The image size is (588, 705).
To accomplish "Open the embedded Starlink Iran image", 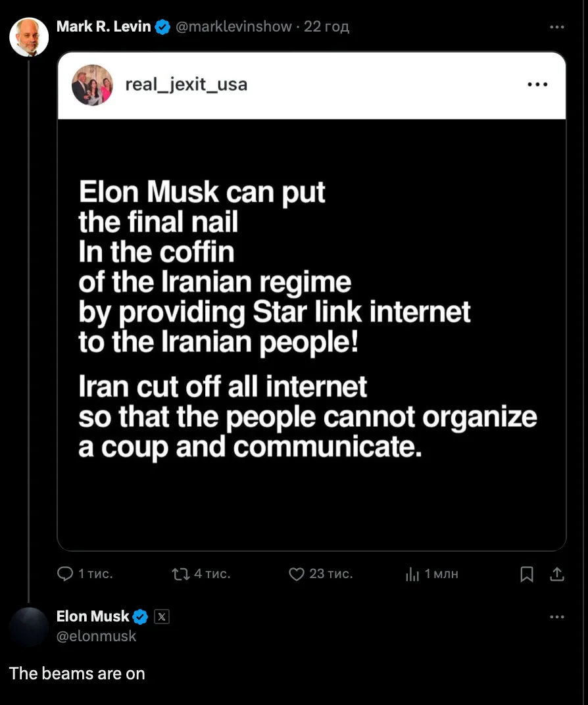I will (x=311, y=329).
